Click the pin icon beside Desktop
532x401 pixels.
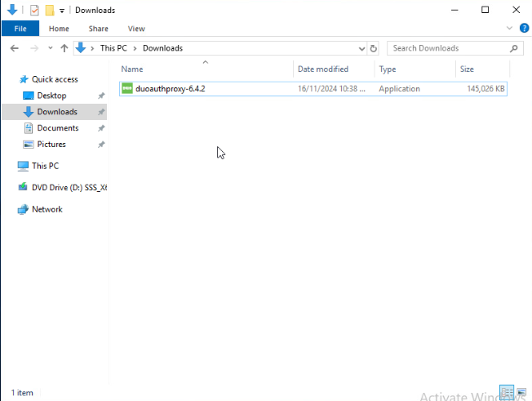click(x=101, y=96)
